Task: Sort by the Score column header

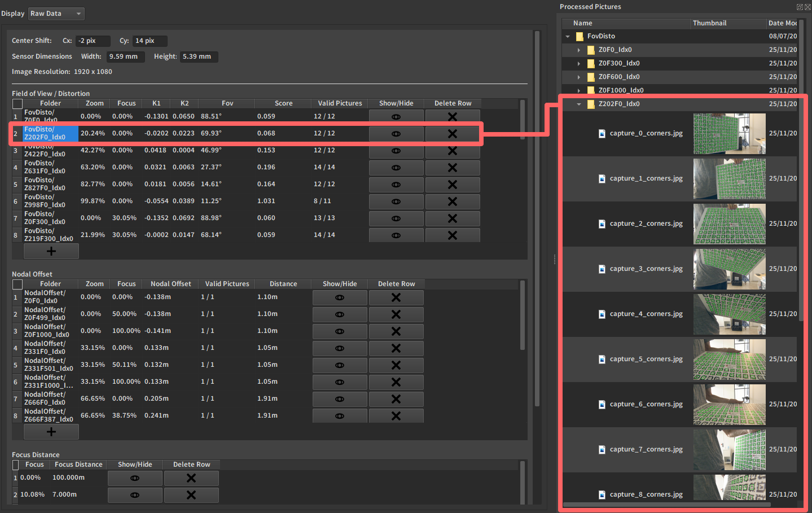Action: (x=283, y=103)
